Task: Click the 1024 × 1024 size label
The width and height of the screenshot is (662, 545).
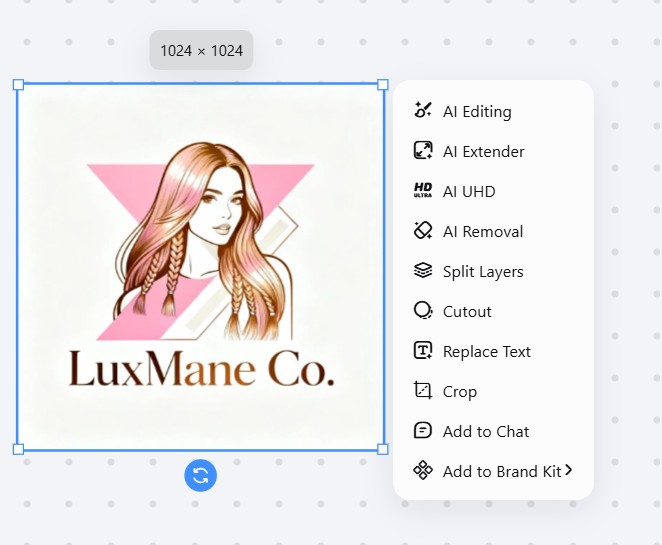Action: click(201, 50)
